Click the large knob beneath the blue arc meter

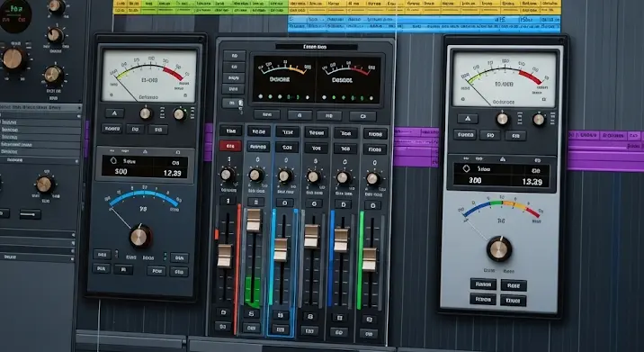(140, 237)
